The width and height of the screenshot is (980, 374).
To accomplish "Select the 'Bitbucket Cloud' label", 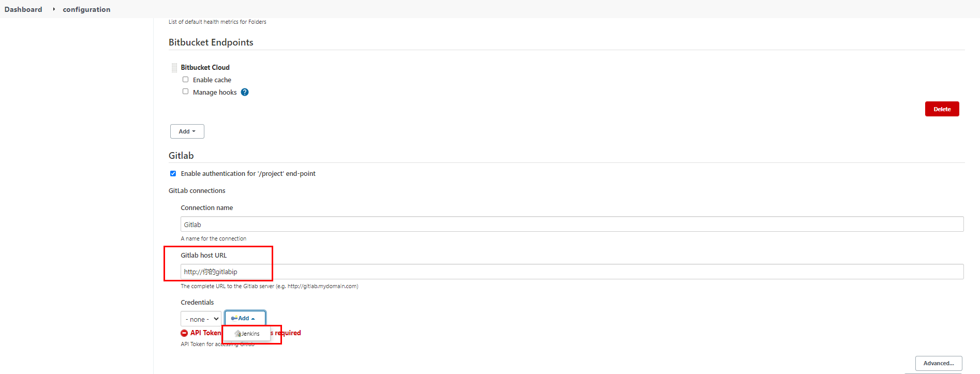I will [x=205, y=68].
